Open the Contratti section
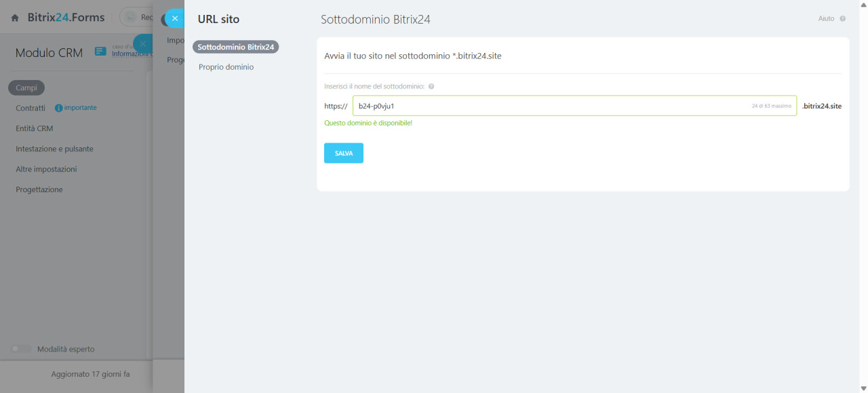This screenshot has width=868, height=393. [31, 108]
